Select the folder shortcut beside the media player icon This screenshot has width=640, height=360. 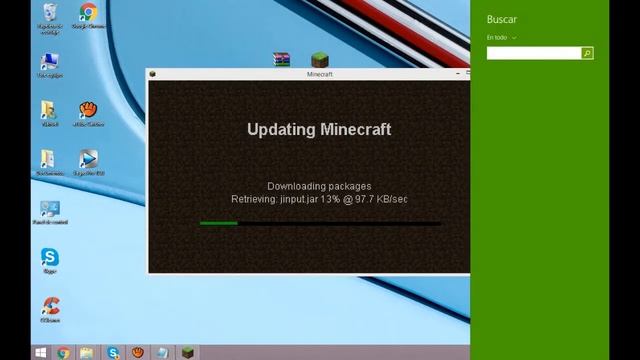tap(49, 159)
